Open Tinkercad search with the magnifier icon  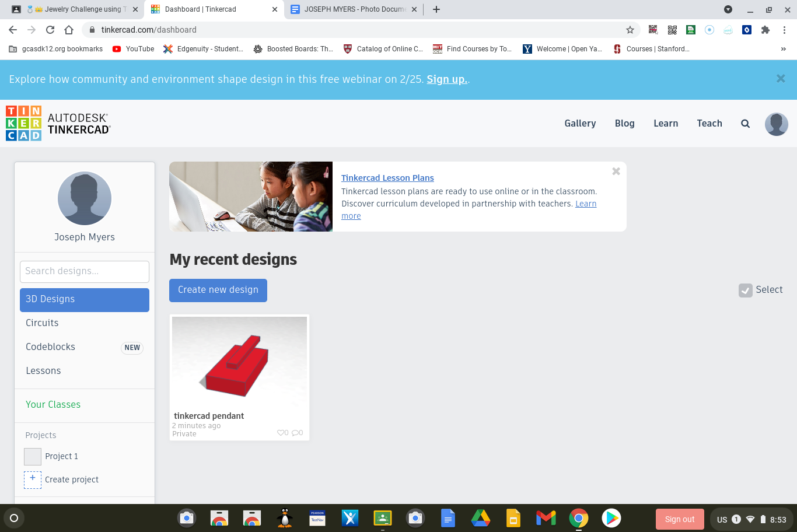pos(745,124)
